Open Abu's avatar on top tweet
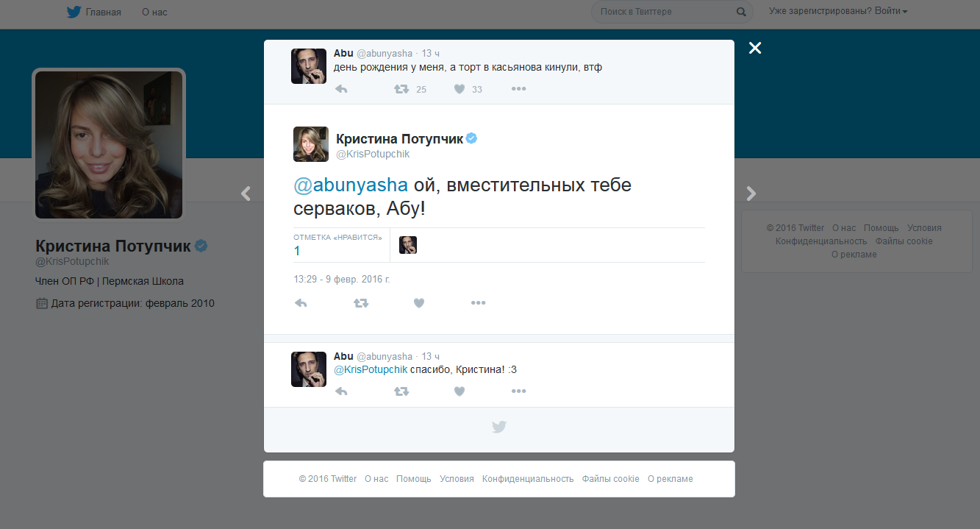 [309, 66]
